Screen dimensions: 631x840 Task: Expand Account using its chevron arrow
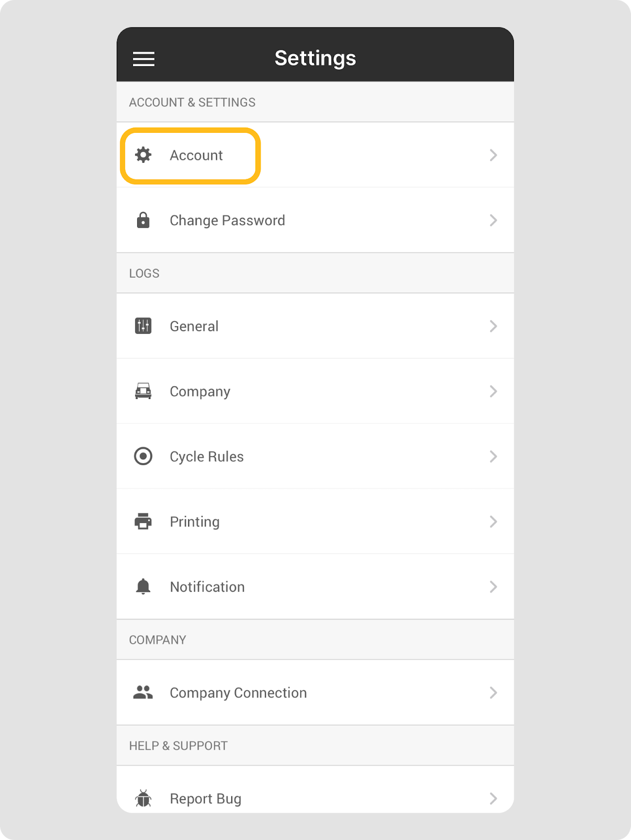click(493, 155)
